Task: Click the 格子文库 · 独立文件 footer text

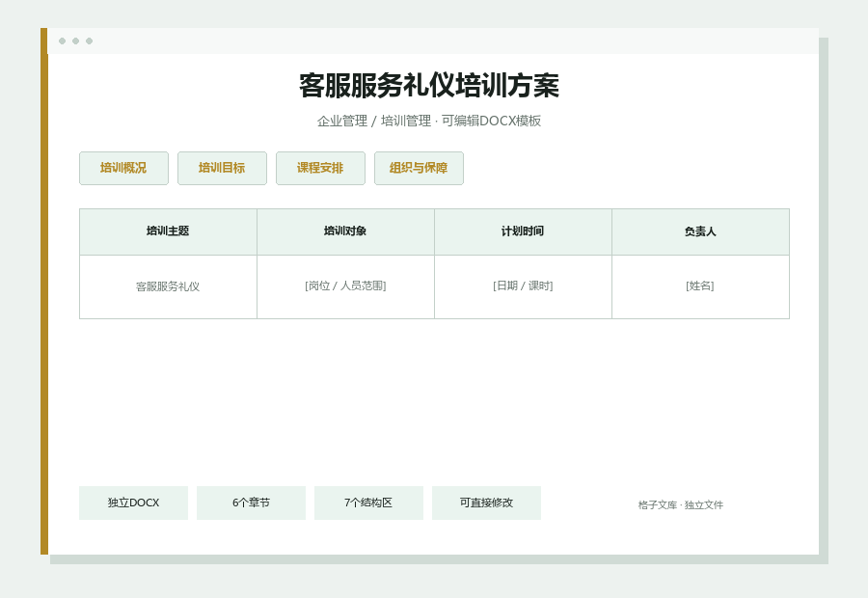Action: pyautogui.click(x=680, y=505)
